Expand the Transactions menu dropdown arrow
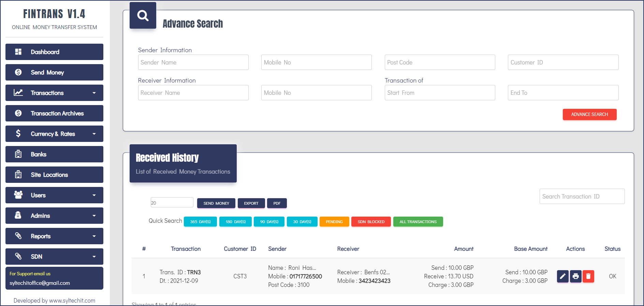Image resolution: width=644 pixels, height=306 pixels. point(94,93)
